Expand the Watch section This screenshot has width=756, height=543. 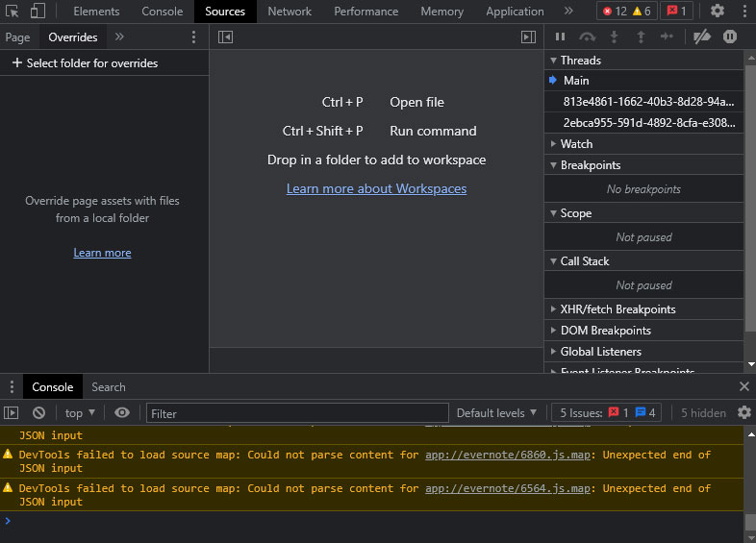tap(643, 144)
